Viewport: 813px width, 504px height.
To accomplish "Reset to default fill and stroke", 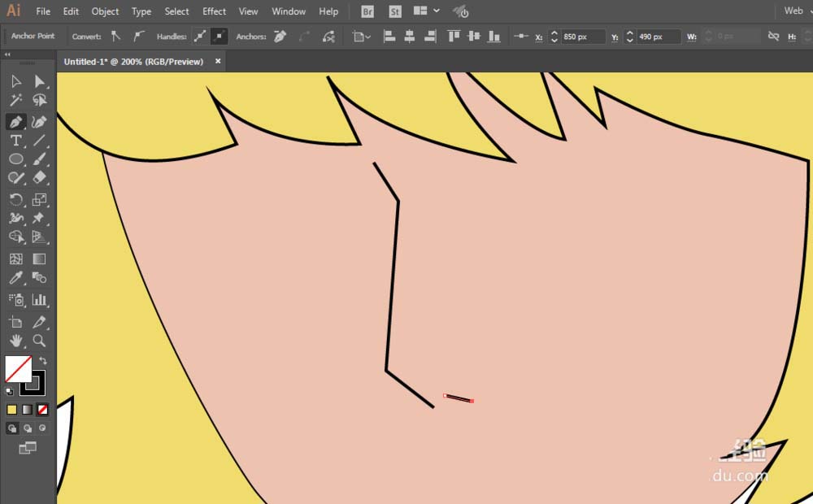I will (9, 392).
